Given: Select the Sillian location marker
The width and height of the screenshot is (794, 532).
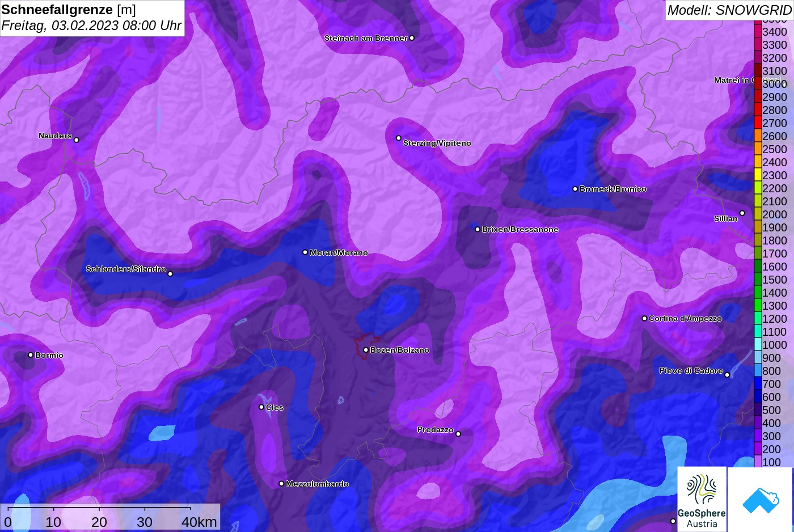Looking at the screenshot, I should pos(742,213).
